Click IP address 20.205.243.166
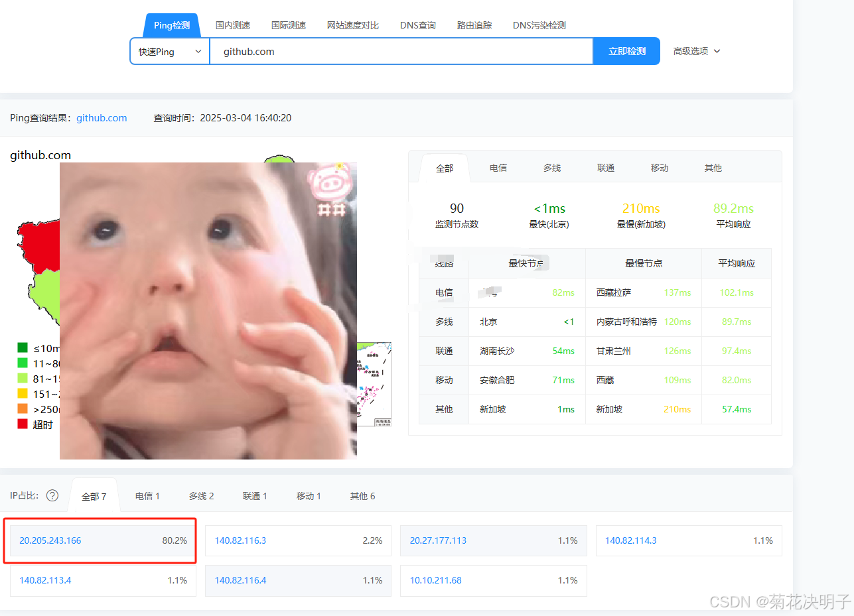The height and width of the screenshot is (616, 854). 50,540
